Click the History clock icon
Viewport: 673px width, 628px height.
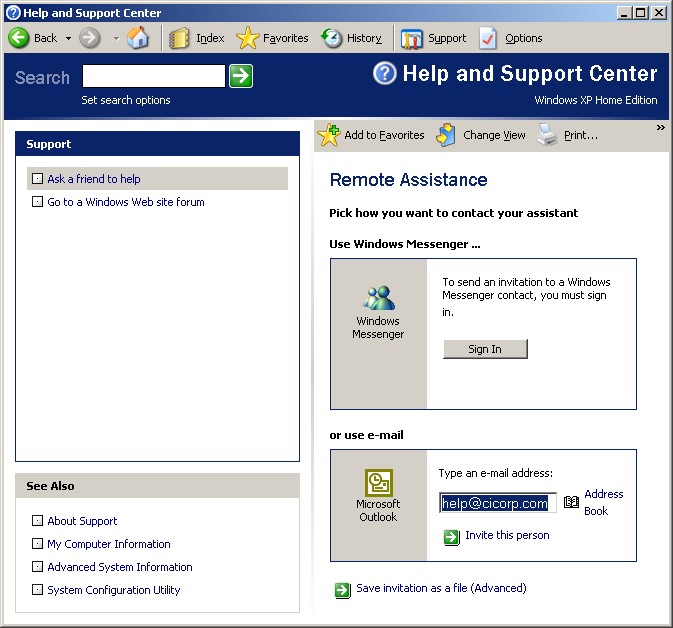[x=331, y=38]
